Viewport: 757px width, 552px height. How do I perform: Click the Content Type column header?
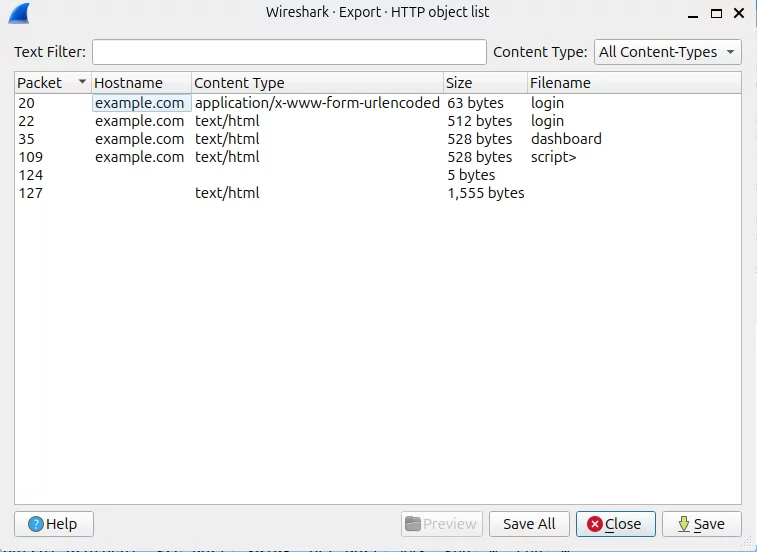coord(316,83)
